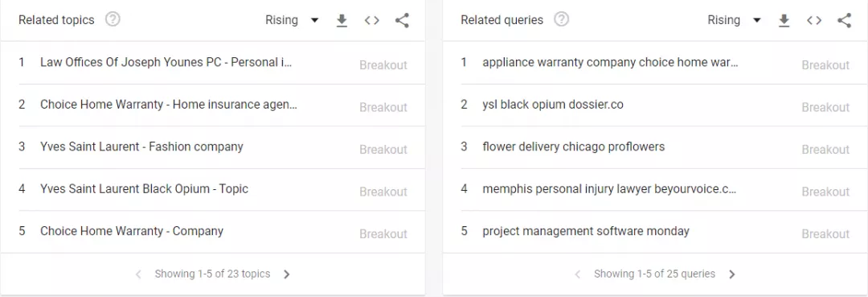Download Related queries data as CSV
This screenshot has width=868, height=297.
(x=784, y=20)
